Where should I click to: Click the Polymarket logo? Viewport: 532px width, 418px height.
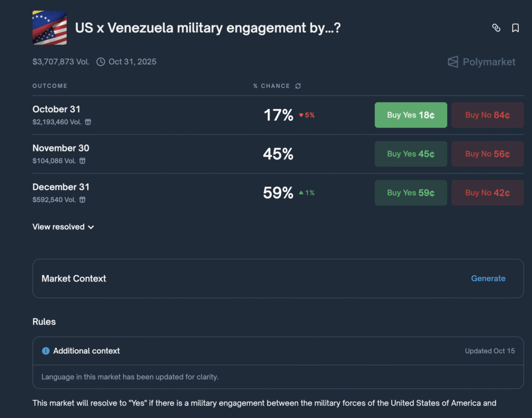pyautogui.click(x=482, y=62)
